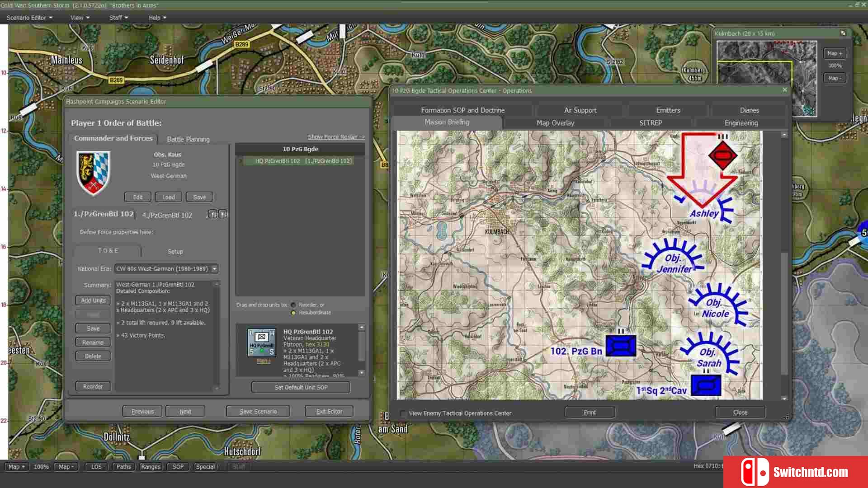Click the Add Units button
The height and width of the screenshot is (488, 868).
coord(93,300)
